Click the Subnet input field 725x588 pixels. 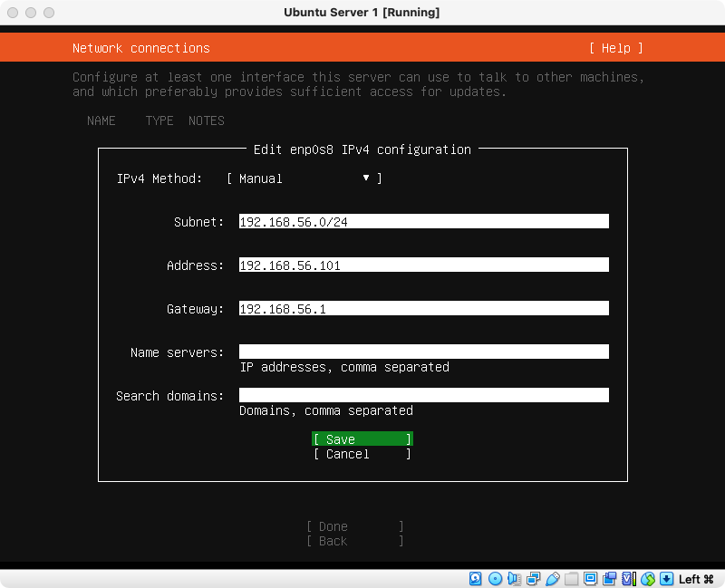[x=423, y=222]
